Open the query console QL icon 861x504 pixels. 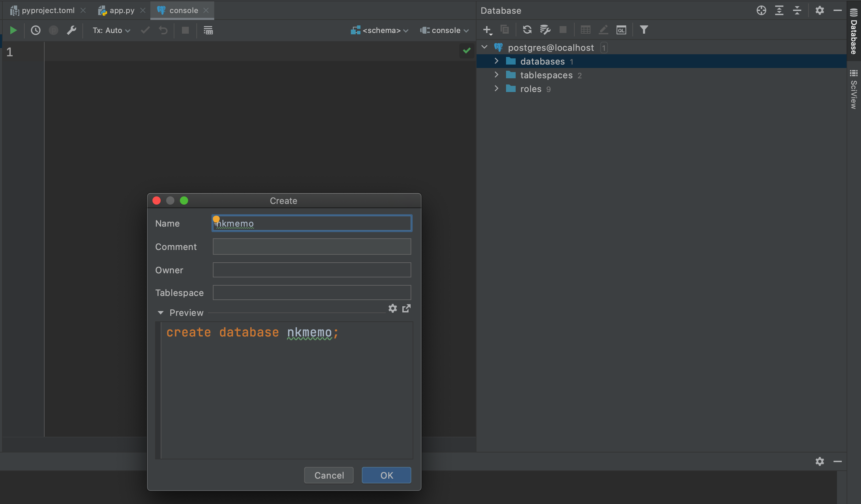pos(621,30)
